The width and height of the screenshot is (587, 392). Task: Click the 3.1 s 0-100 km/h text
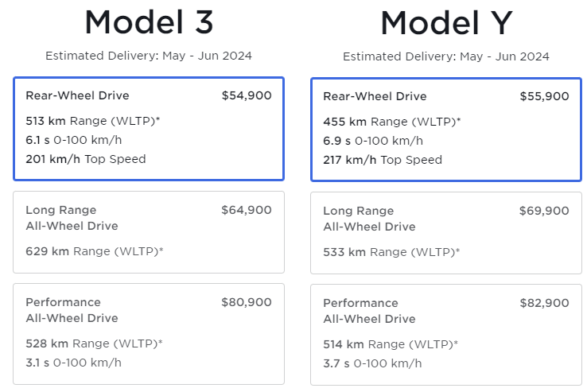[73, 363]
